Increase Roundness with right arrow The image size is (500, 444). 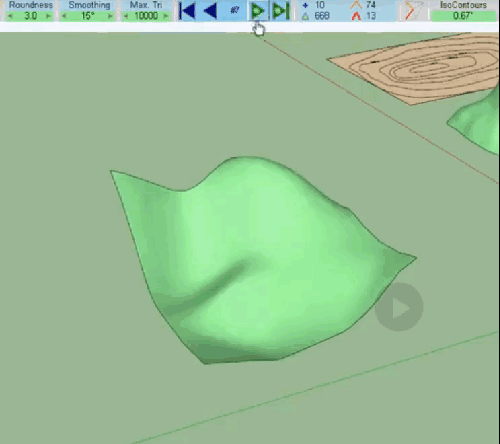(49, 16)
